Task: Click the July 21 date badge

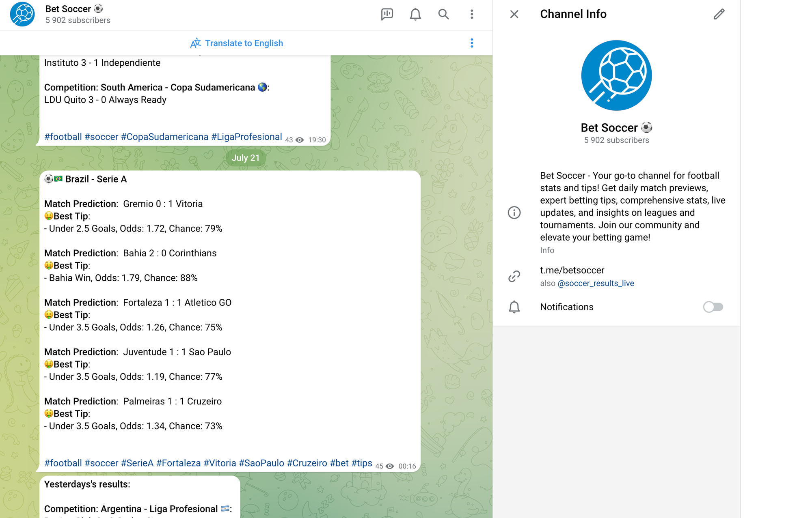Action: [245, 158]
